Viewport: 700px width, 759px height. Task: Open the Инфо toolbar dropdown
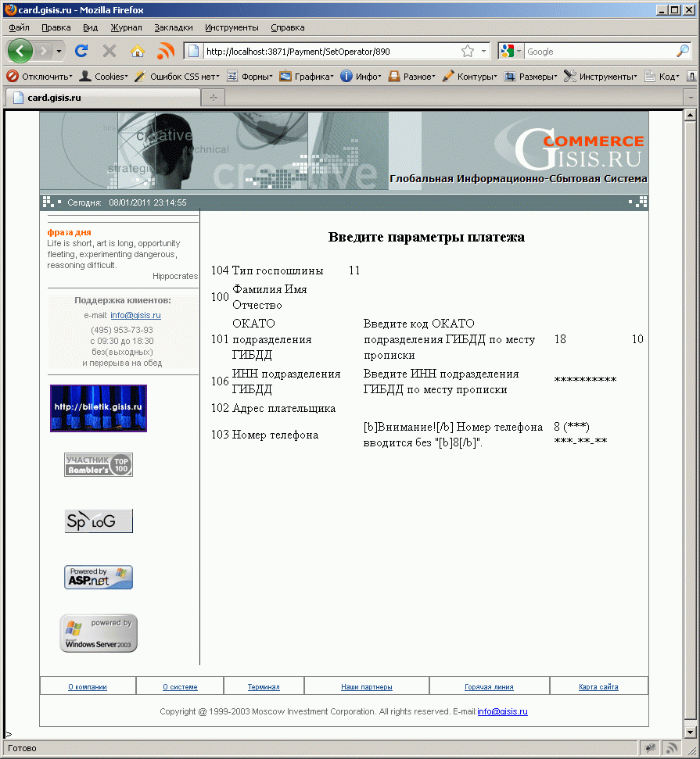(361, 77)
